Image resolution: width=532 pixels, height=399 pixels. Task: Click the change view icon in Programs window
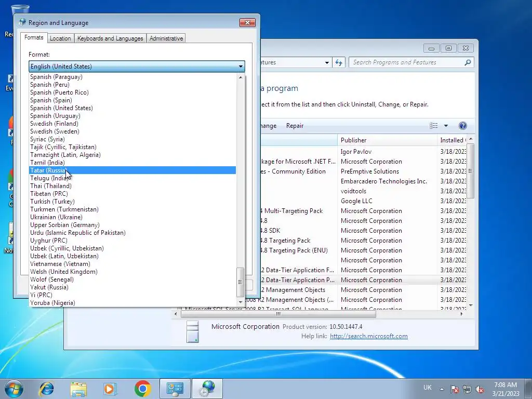(x=434, y=126)
